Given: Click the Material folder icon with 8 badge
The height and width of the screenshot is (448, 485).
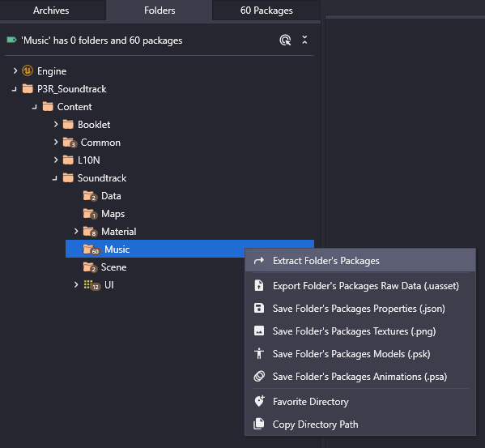Looking at the screenshot, I should pos(91,232).
